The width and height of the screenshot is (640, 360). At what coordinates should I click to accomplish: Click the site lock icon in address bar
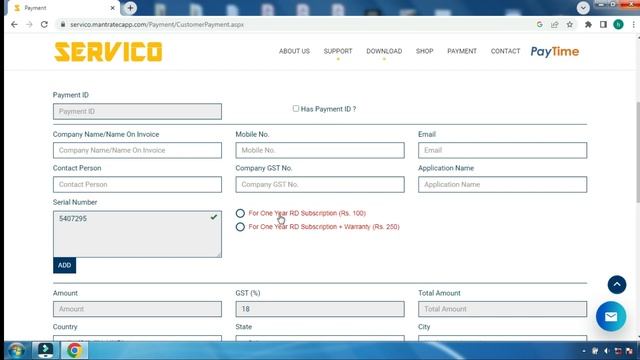pyautogui.click(x=63, y=24)
